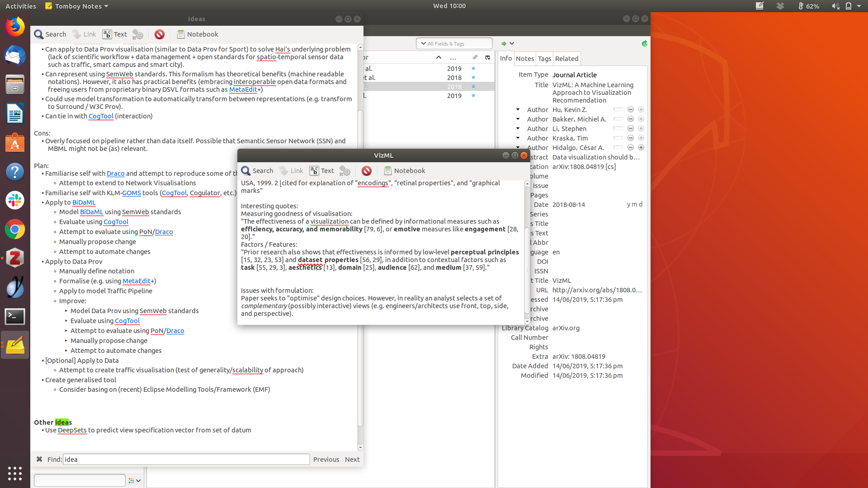Switch to the Tags tab in Zotero

click(544, 59)
